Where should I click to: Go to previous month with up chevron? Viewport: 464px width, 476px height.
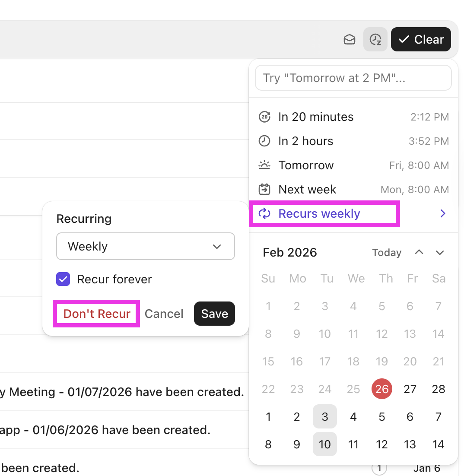[419, 253]
